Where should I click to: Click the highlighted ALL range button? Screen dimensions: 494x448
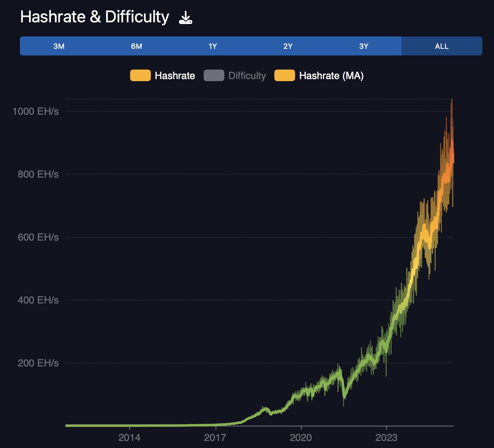pyautogui.click(x=441, y=46)
